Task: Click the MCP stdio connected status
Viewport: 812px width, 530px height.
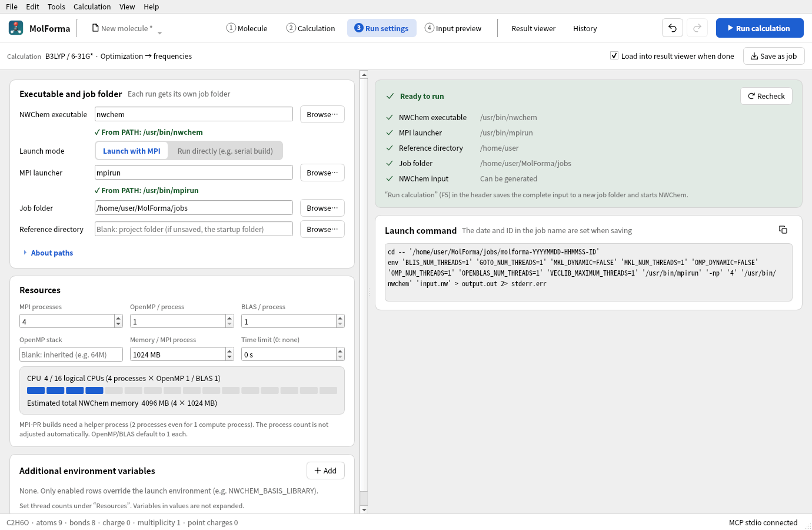Action: 763,522
